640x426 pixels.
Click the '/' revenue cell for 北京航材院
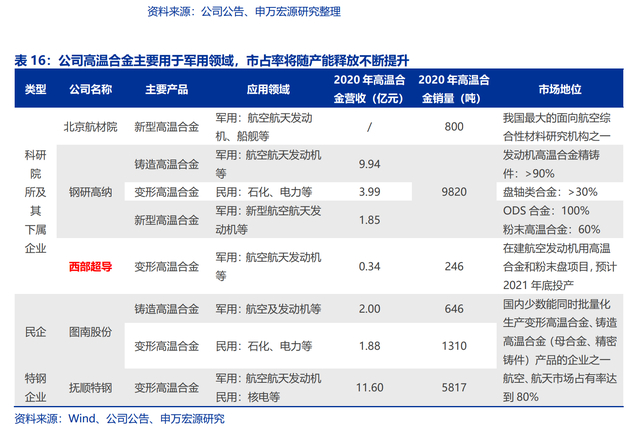point(369,127)
